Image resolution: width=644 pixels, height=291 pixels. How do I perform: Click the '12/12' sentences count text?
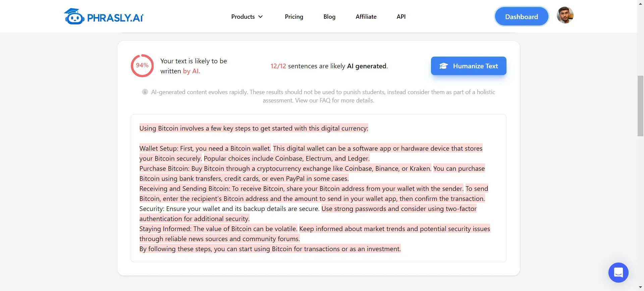278,66
